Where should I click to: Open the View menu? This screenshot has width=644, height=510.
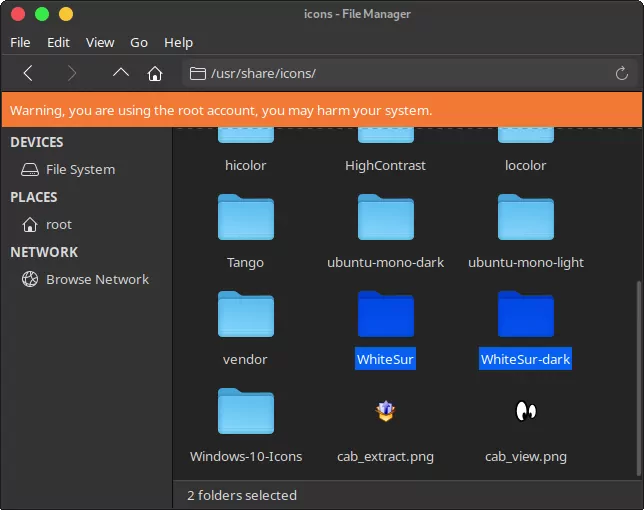point(100,42)
